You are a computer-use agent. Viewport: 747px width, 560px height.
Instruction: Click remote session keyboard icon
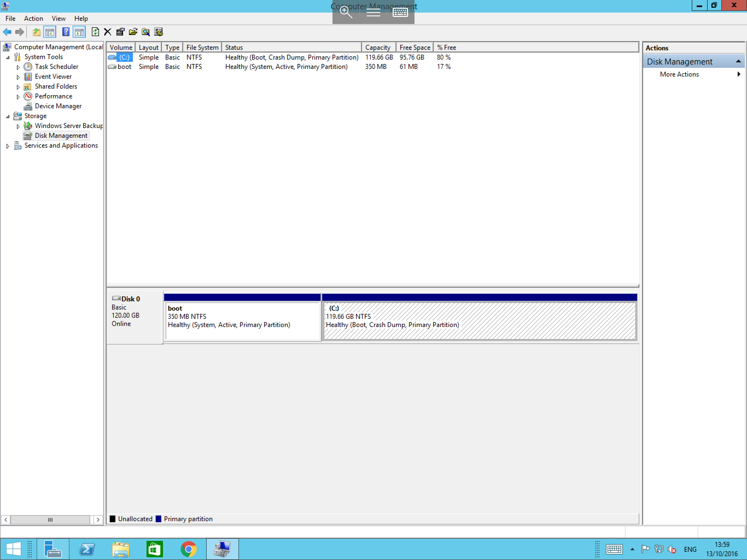coord(400,13)
